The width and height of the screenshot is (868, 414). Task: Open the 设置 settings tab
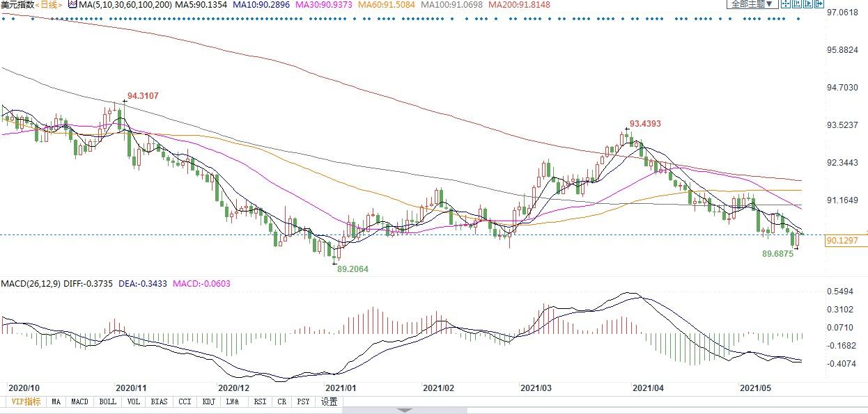click(x=329, y=401)
